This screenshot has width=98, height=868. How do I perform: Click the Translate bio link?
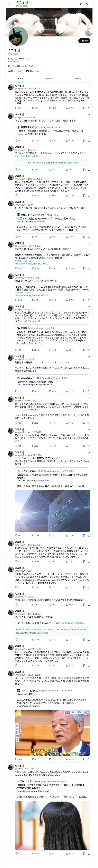click(14, 62)
